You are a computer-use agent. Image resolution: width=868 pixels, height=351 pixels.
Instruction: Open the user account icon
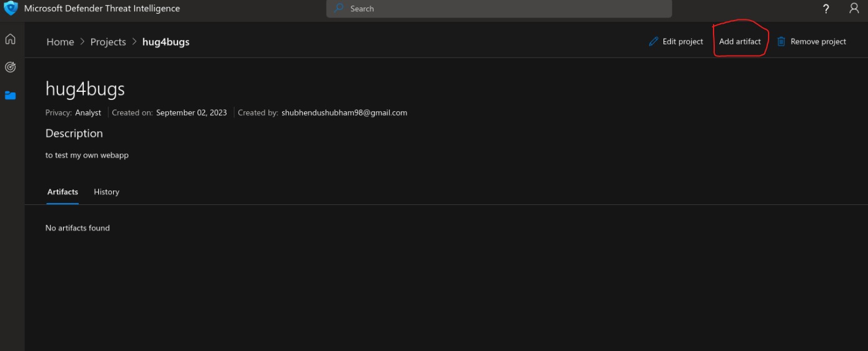[x=854, y=9]
